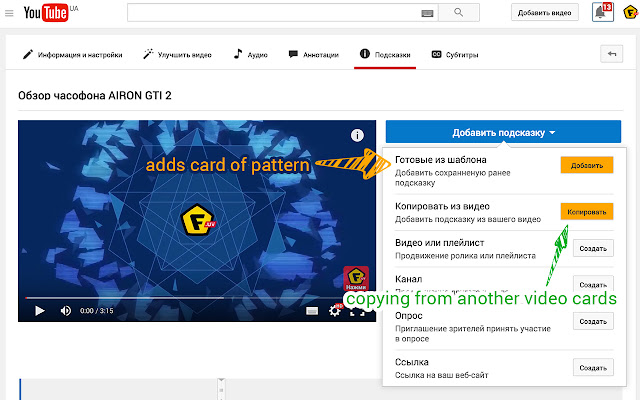Click the 0:00 / 3:15 time display
640x400 pixels.
click(96, 311)
